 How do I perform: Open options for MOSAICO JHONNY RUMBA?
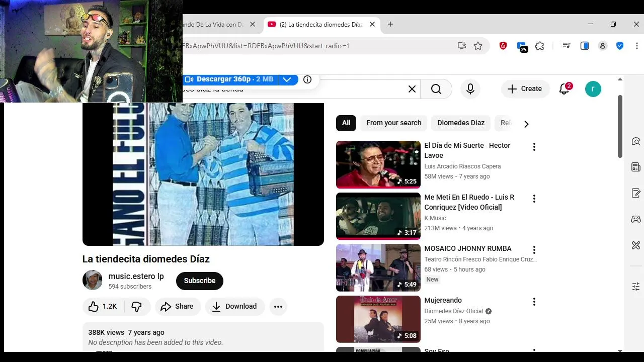coord(534,250)
